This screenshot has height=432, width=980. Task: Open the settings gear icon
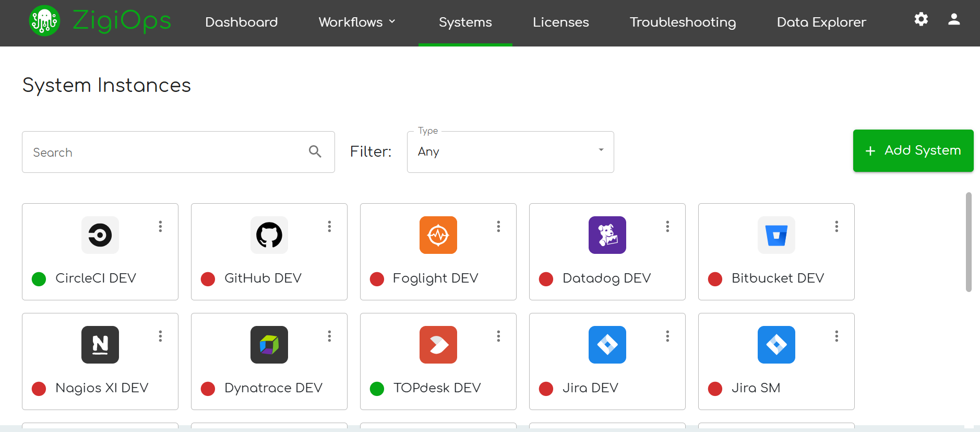[x=921, y=19]
